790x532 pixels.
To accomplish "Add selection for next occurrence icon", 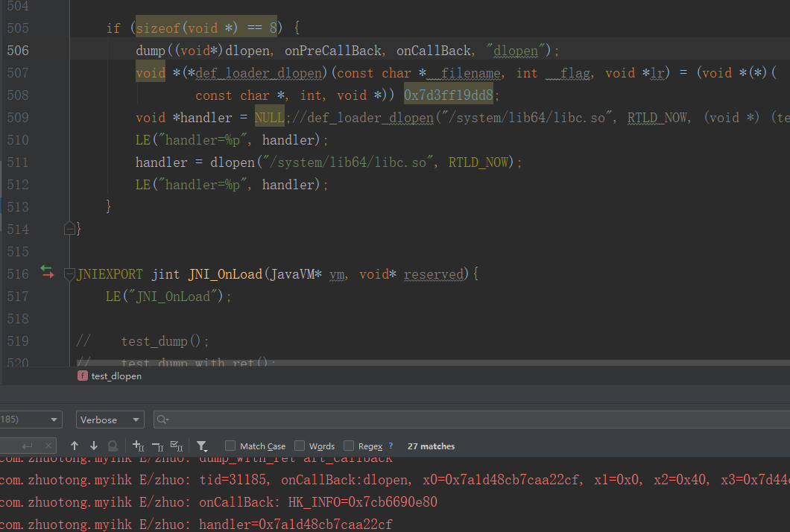I will (x=138, y=446).
